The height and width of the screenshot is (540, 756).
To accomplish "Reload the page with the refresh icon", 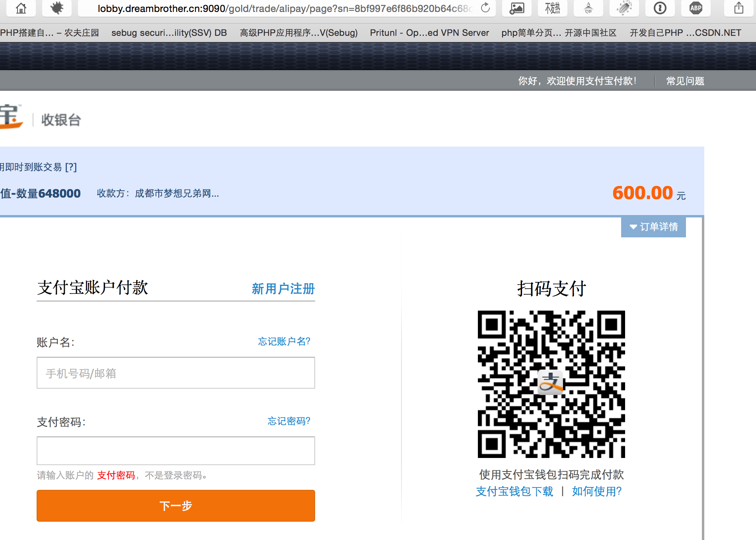I will 485,8.
